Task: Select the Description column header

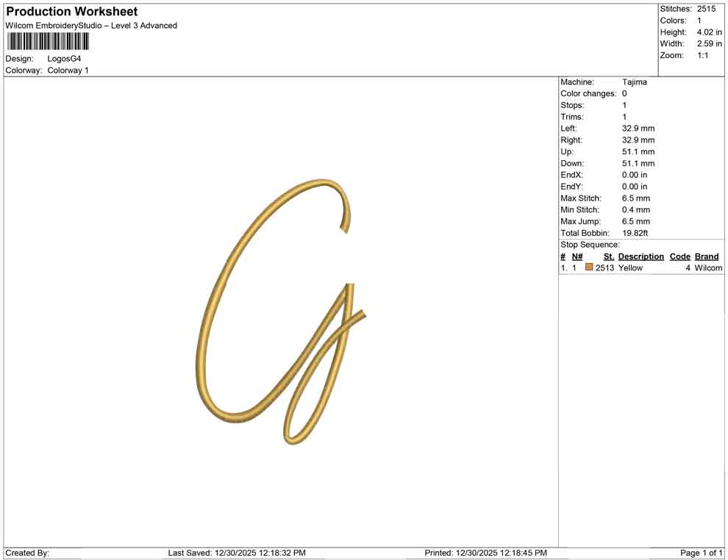Action: tap(640, 256)
